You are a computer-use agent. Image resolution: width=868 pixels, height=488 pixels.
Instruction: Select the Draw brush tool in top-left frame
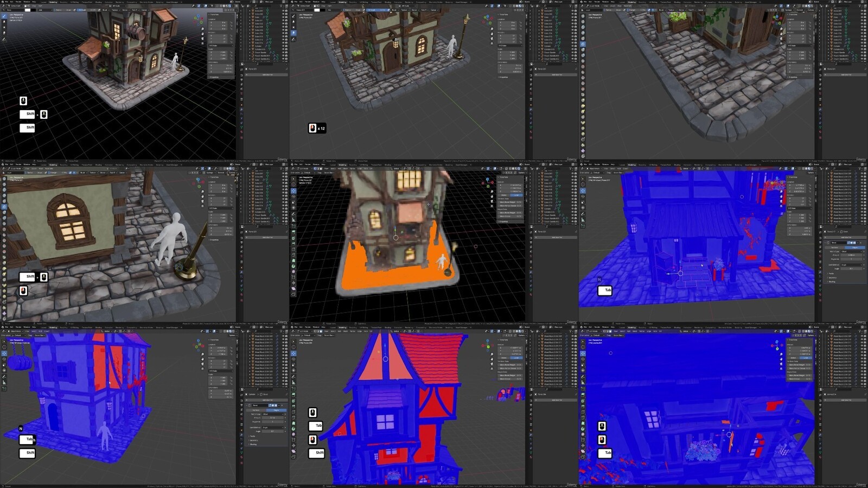click(4, 16)
